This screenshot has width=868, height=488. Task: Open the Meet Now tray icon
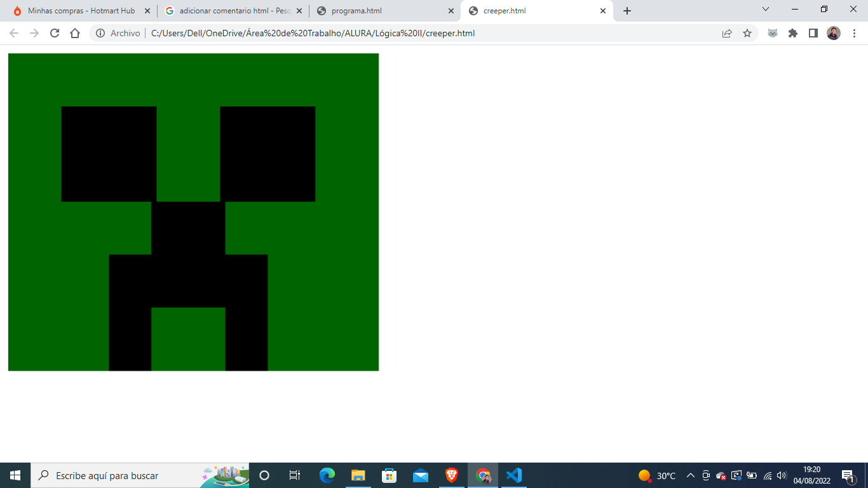pos(706,475)
